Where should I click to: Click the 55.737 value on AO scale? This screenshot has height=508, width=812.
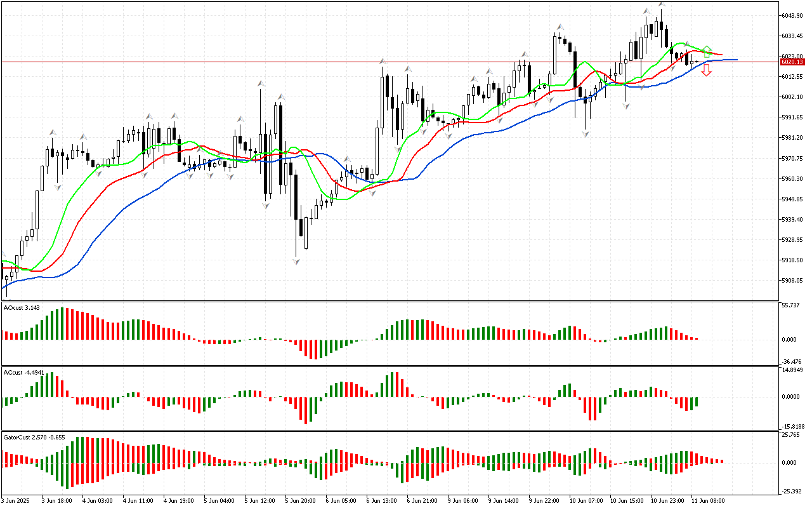coord(790,305)
